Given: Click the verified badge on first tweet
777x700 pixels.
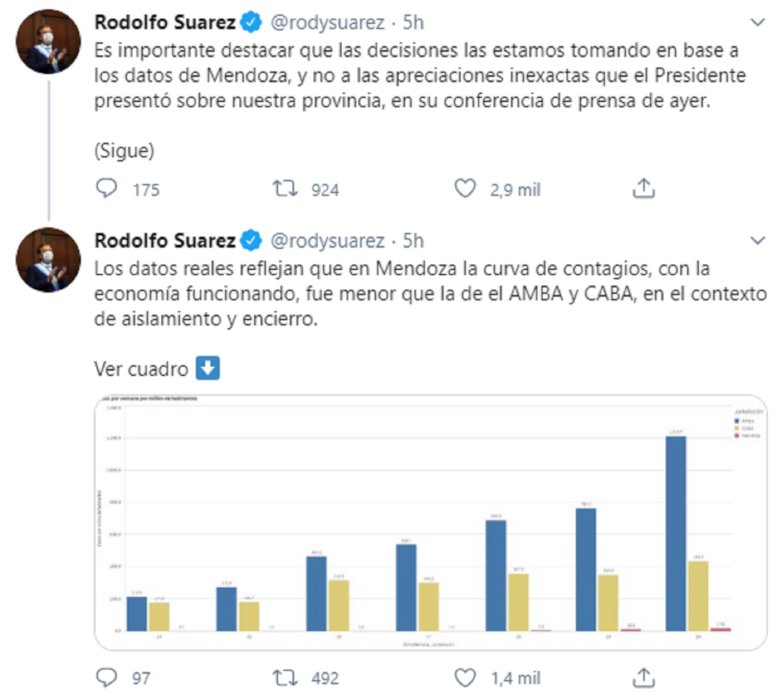Looking at the screenshot, I should pyautogui.click(x=251, y=22).
